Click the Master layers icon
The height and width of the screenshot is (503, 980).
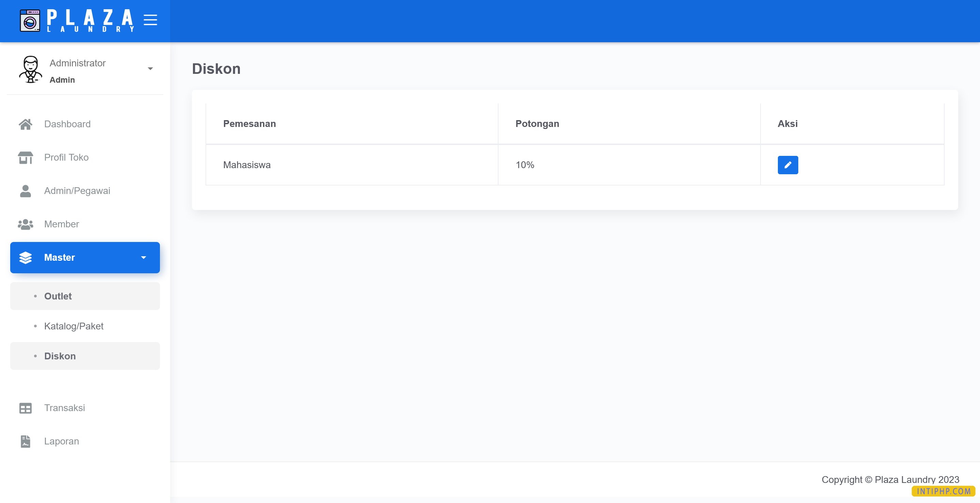pos(25,258)
